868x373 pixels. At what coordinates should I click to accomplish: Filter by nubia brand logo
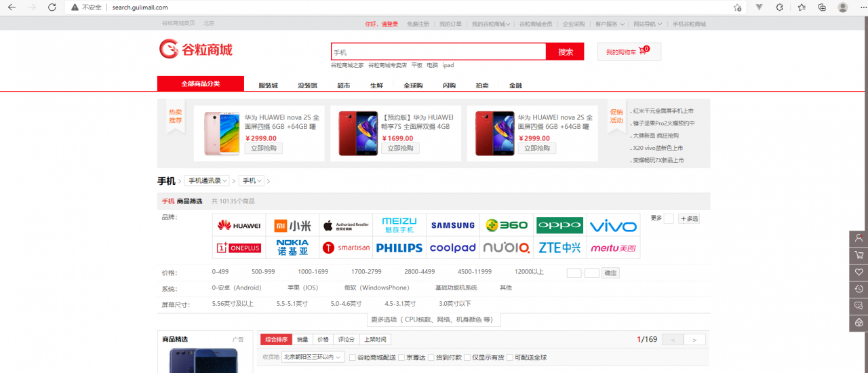507,248
